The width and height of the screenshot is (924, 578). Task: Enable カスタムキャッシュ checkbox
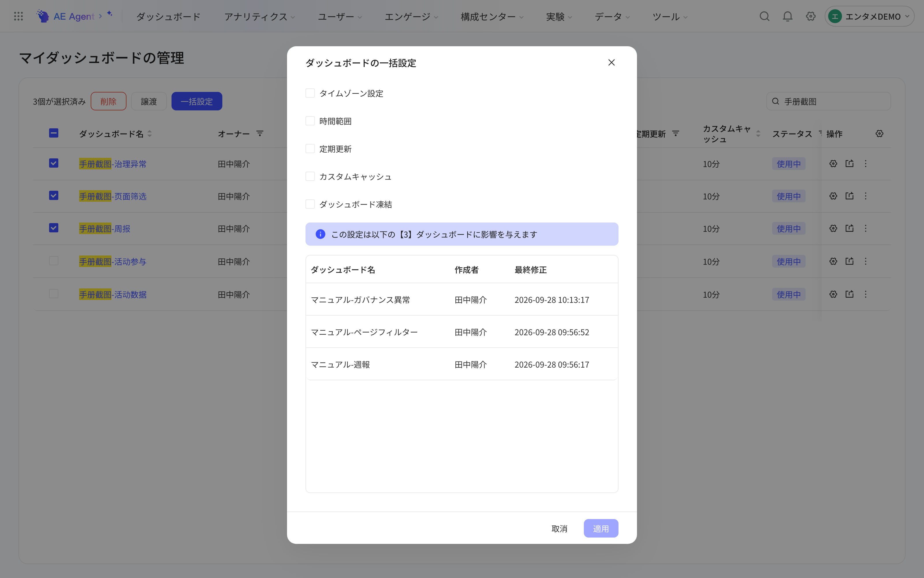[x=310, y=176]
